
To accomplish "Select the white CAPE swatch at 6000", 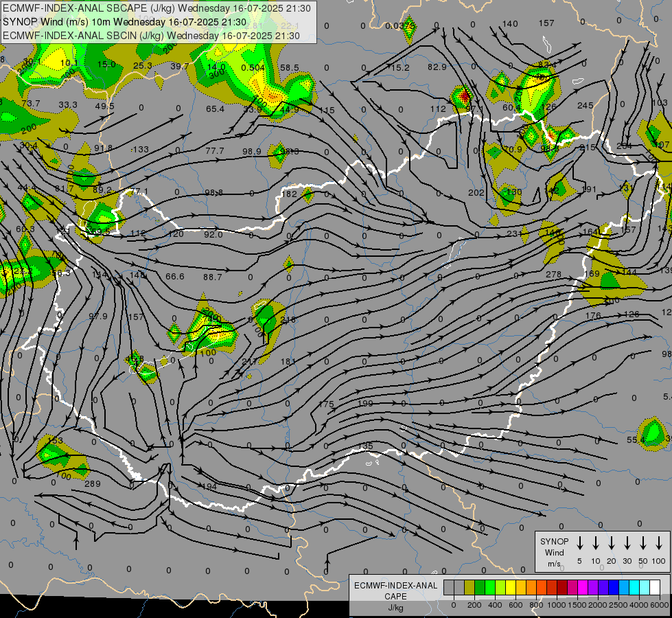I will point(655,587).
